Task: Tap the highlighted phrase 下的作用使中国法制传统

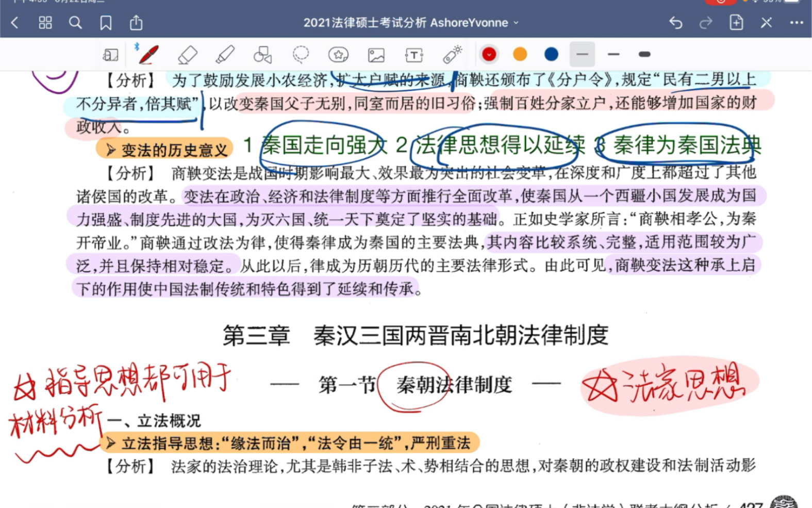Action: coord(169,289)
